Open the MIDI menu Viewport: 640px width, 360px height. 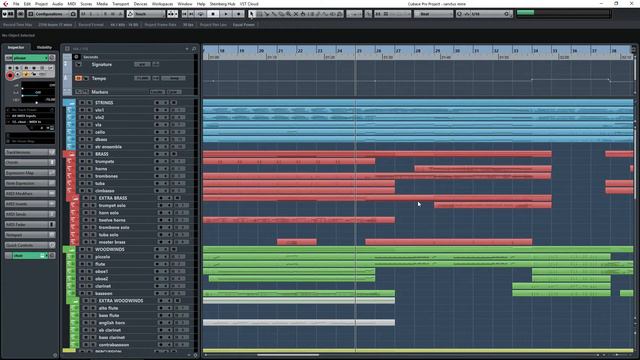click(x=71, y=4)
